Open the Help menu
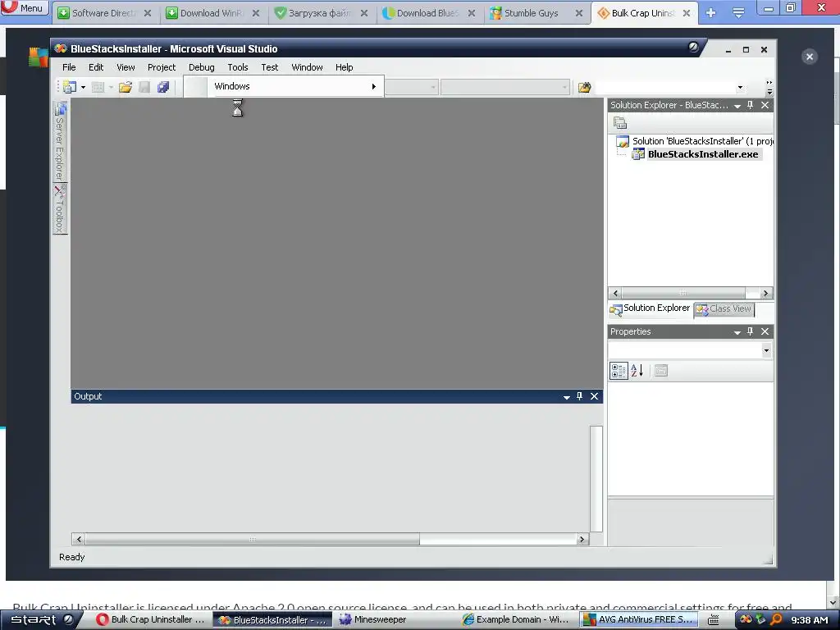The width and height of the screenshot is (840, 630). click(344, 67)
